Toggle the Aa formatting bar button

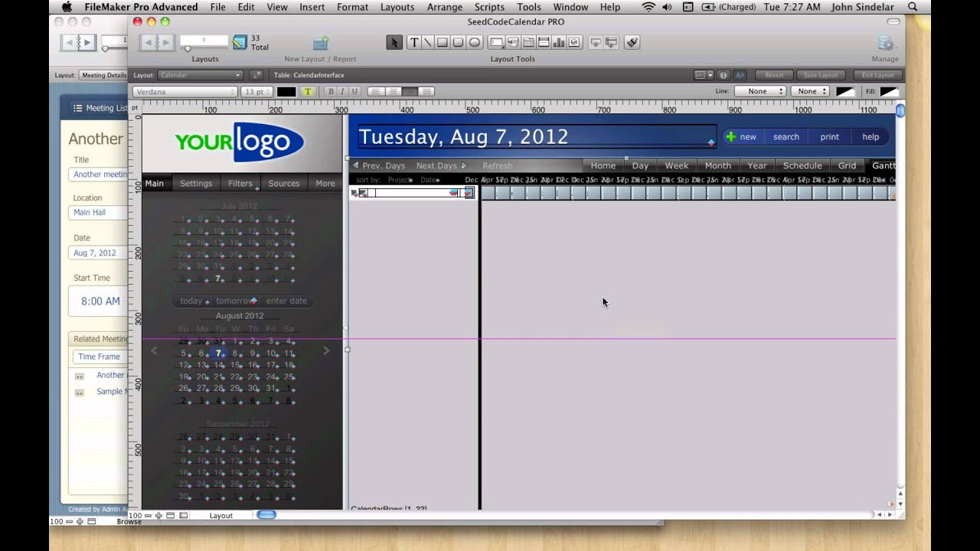pyautogui.click(x=740, y=75)
